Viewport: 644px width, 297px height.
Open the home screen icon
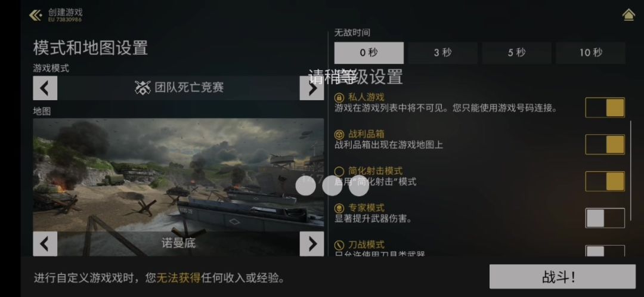tap(628, 15)
